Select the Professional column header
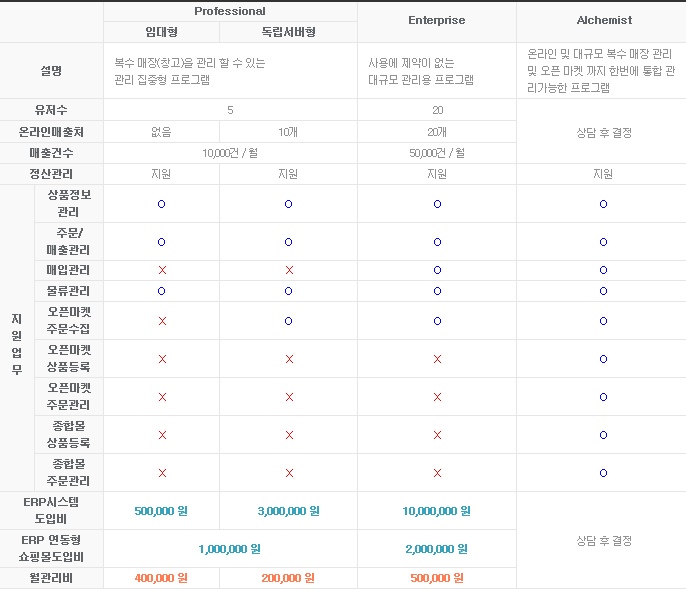The image size is (686, 590). tap(230, 11)
